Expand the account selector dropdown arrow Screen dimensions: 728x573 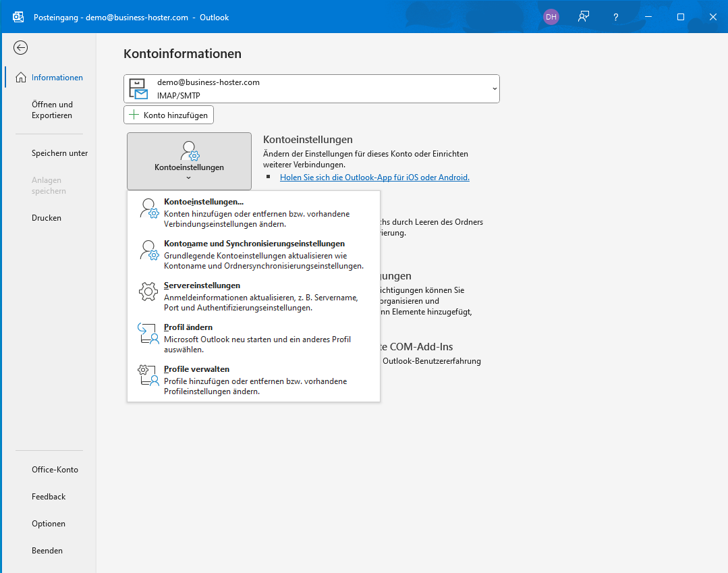(495, 88)
